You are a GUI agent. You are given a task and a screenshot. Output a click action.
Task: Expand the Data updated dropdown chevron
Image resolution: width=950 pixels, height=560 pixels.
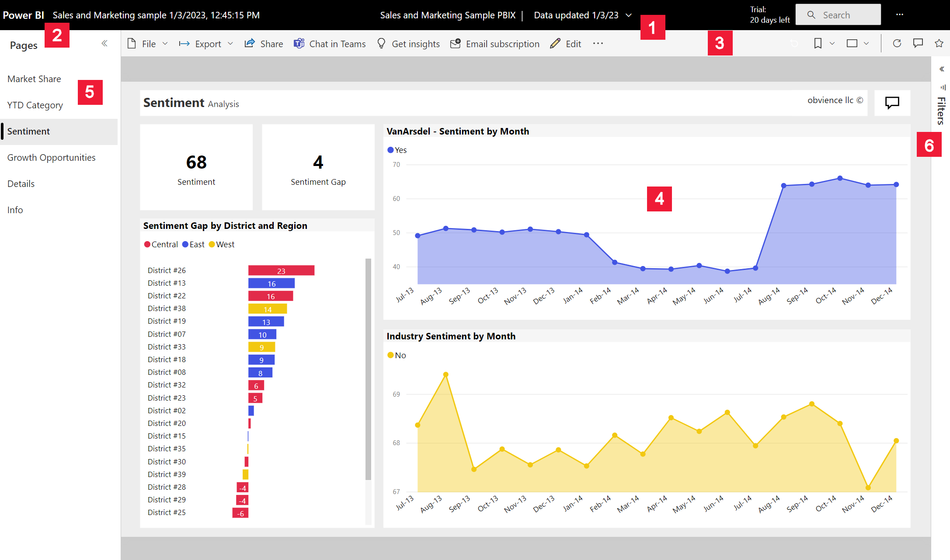click(x=629, y=15)
